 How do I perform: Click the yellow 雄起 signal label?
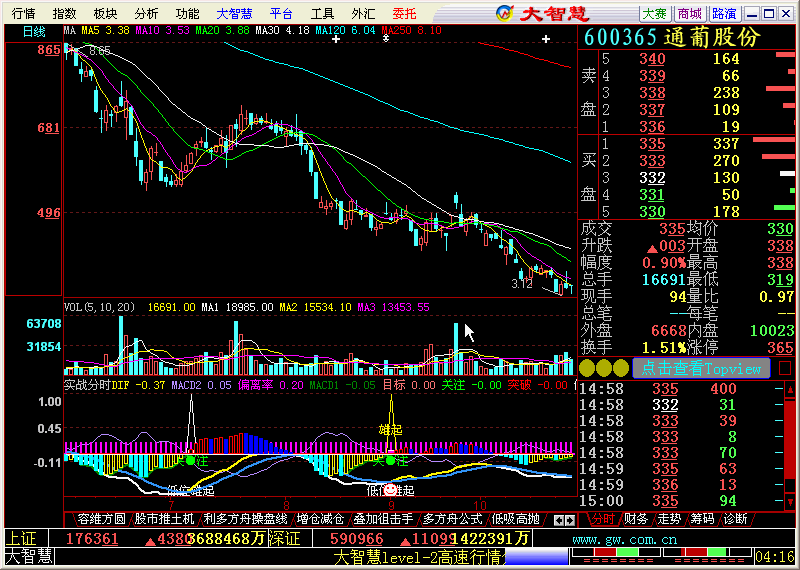coord(391,430)
